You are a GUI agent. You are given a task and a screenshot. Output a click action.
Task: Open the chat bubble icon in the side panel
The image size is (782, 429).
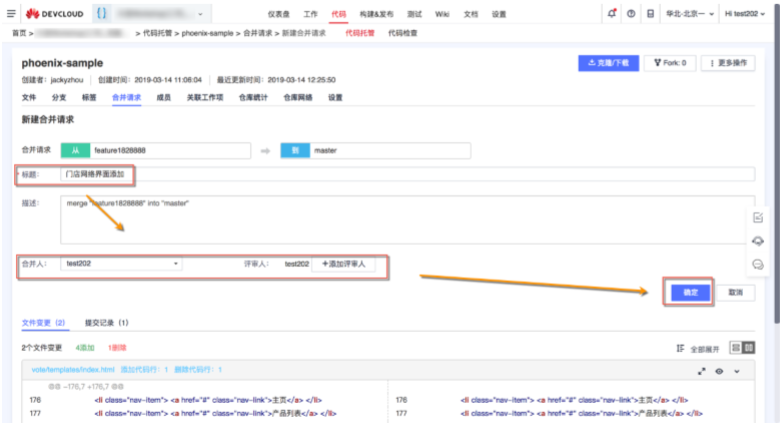click(x=758, y=264)
